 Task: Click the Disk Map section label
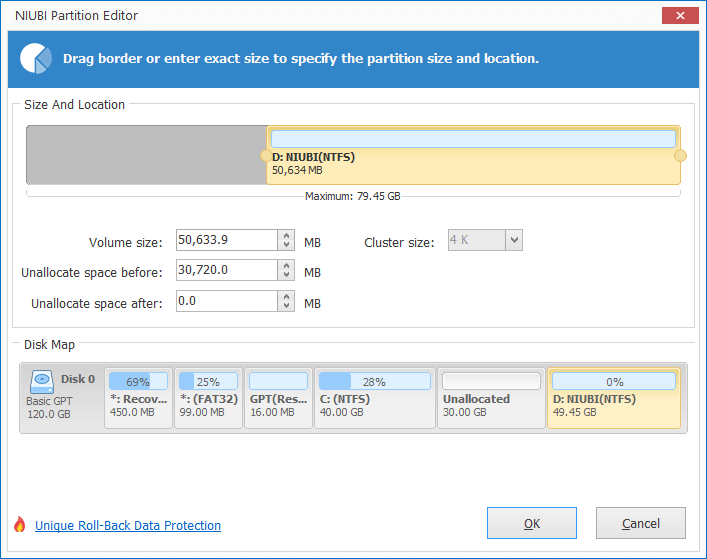[49, 345]
